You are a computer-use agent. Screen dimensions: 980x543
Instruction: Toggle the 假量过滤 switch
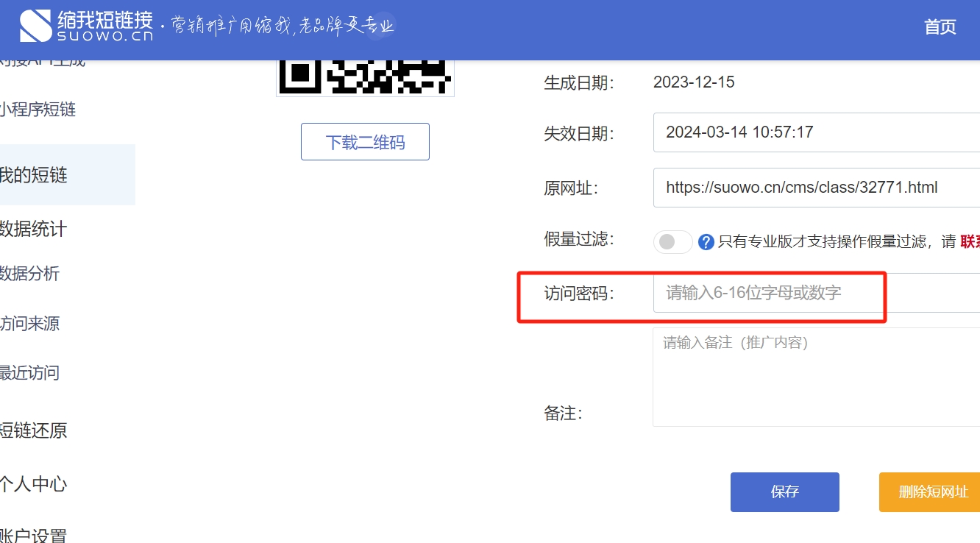[x=672, y=242]
